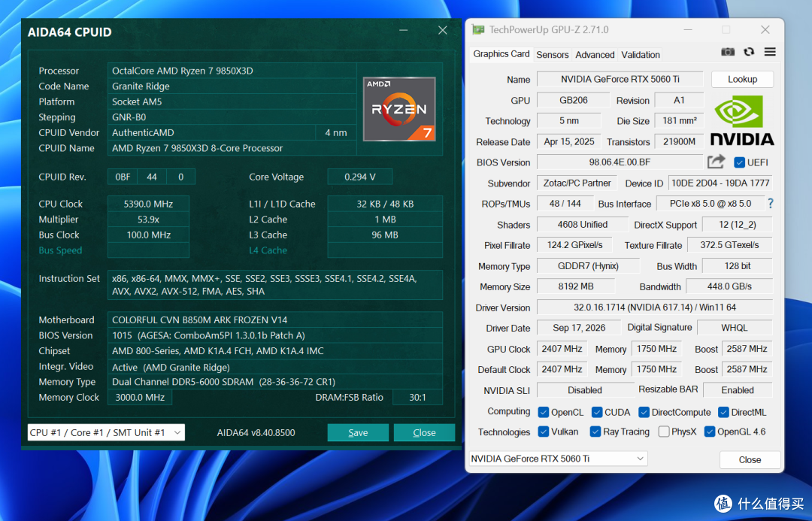Toggle the Vulkan checkbox
The width and height of the screenshot is (812, 521).
(x=544, y=432)
